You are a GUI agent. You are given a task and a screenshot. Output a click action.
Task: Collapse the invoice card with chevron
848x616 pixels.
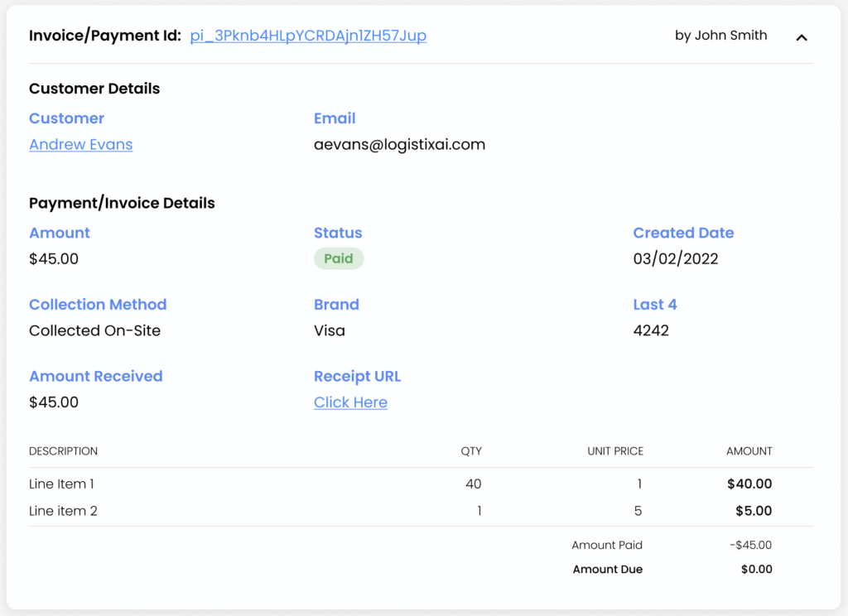point(801,37)
